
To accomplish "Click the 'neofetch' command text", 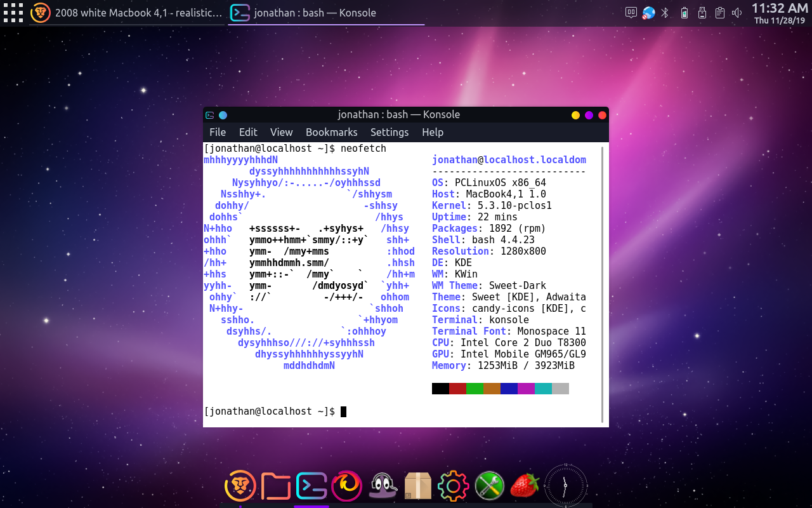I will [363, 149].
